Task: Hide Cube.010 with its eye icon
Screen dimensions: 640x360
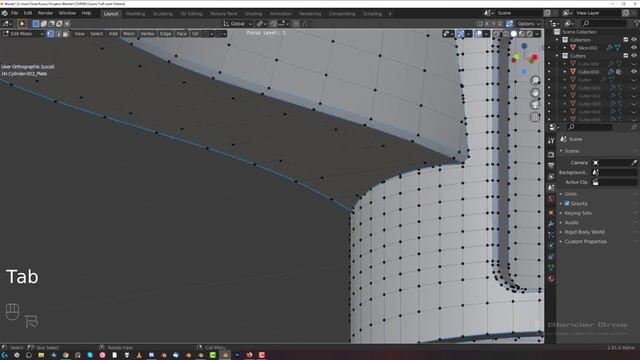Action: [x=634, y=71]
